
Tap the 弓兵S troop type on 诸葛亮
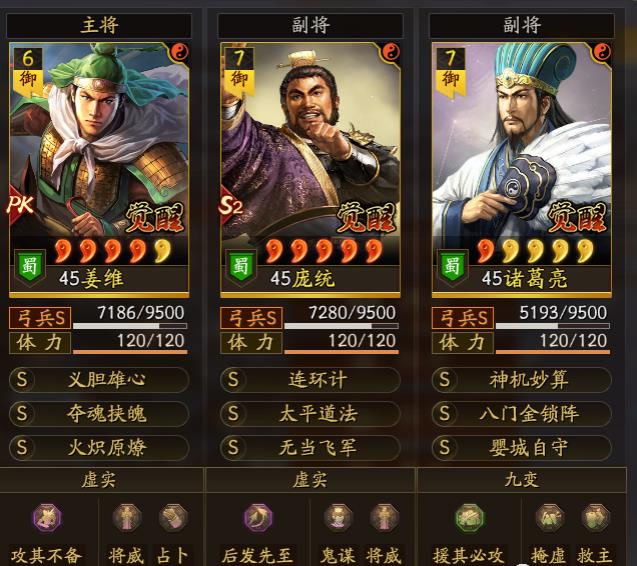click(x=463, y=318)
